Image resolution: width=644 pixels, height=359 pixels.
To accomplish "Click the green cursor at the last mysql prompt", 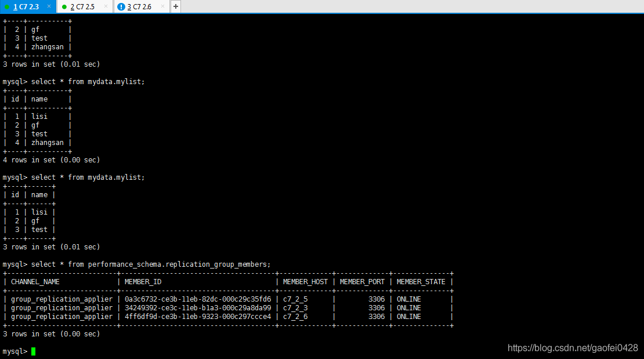I will [33, 351].
